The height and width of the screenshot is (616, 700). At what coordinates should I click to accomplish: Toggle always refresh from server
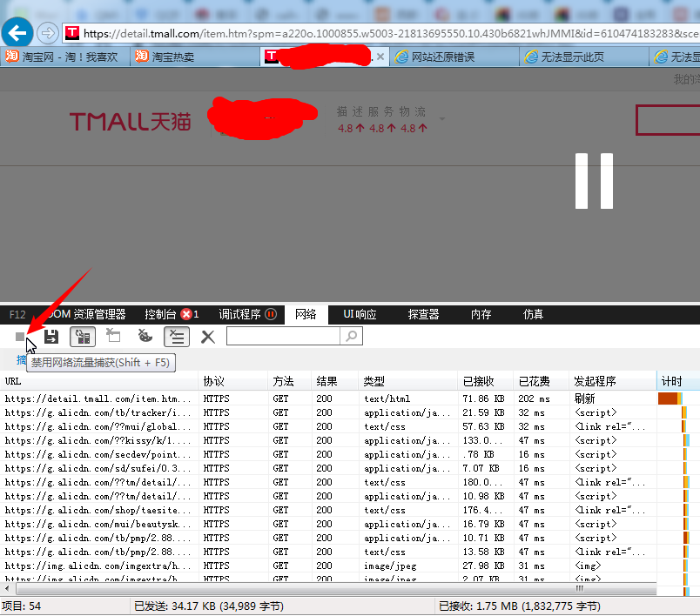(x=83, y=337)
